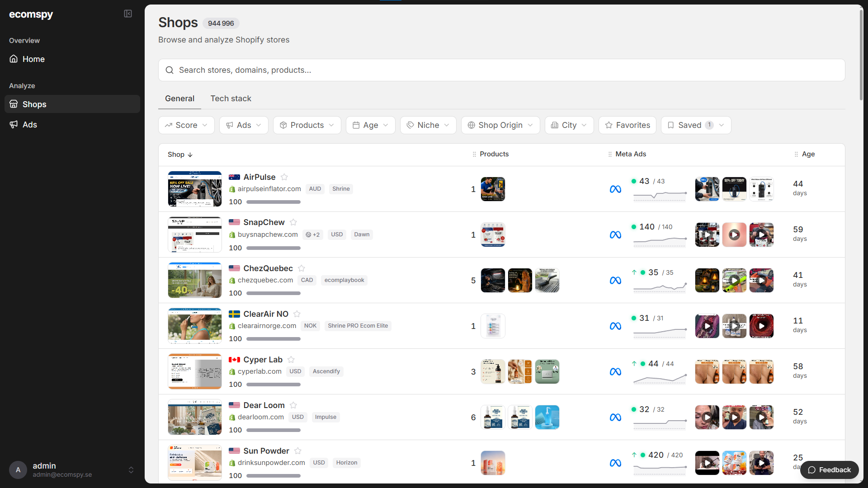Viewport: 868px width, 488px height.
Task: Click the Shopify icon beside cyperlab.com
Action: click(232, 372)
